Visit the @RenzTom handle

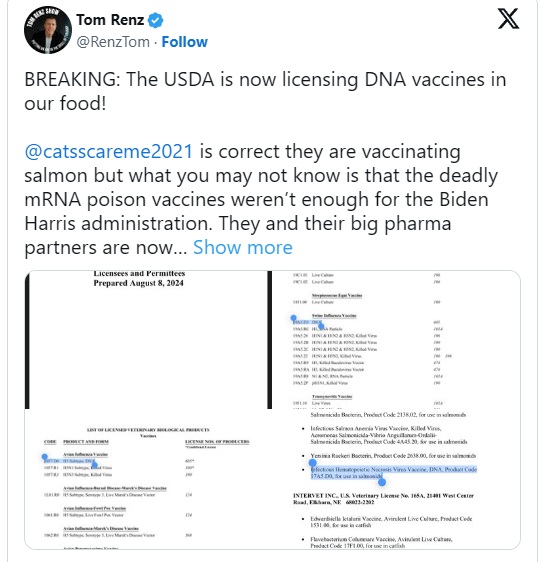point(113,42)
